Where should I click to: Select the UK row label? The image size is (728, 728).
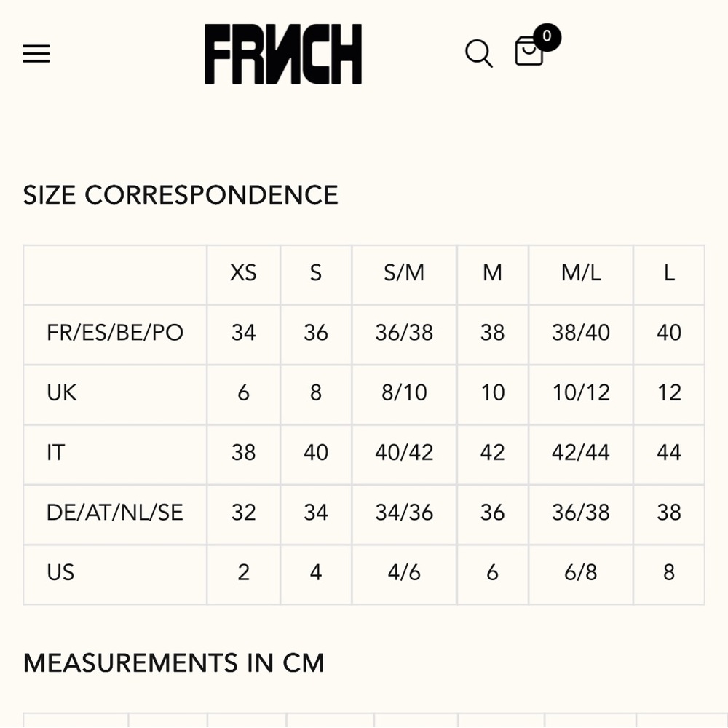[x=61, y=392]
